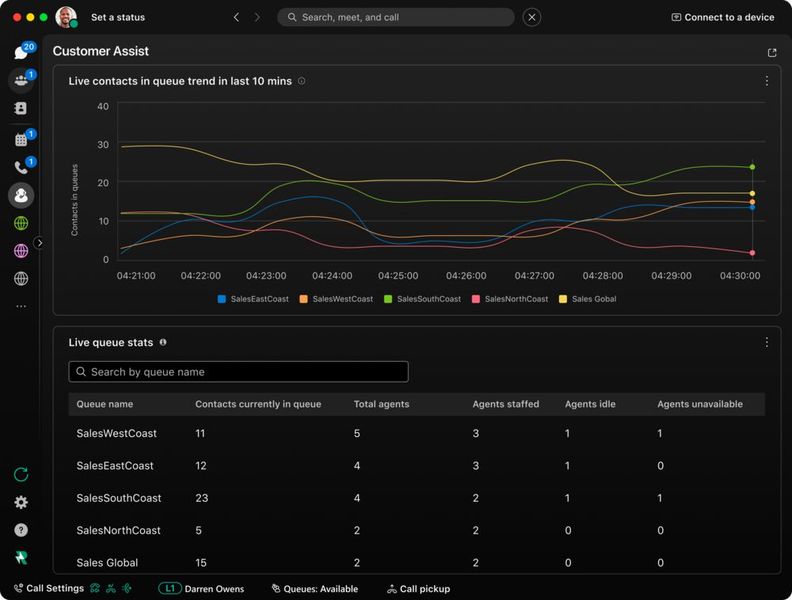Open the Meetings calendar icon
The width and height of the screenshot is (792, 600).
click(x=20, y=140)
